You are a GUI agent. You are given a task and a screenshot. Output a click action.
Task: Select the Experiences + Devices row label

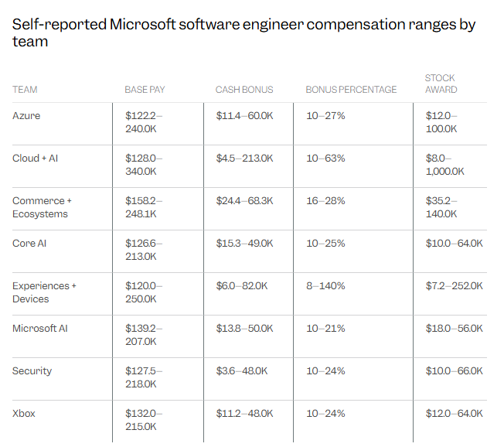[x=44, y=292]
